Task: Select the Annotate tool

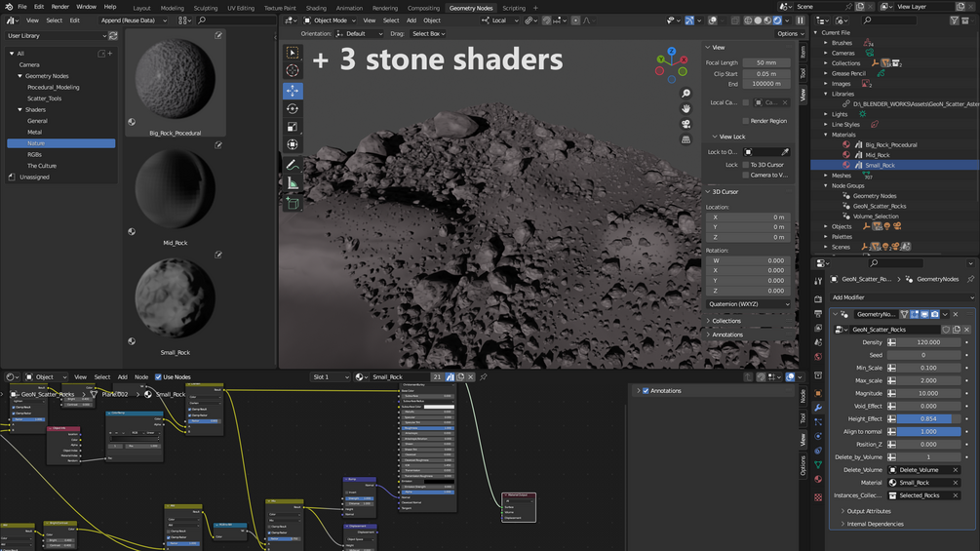Action: [x=292, y=165]
